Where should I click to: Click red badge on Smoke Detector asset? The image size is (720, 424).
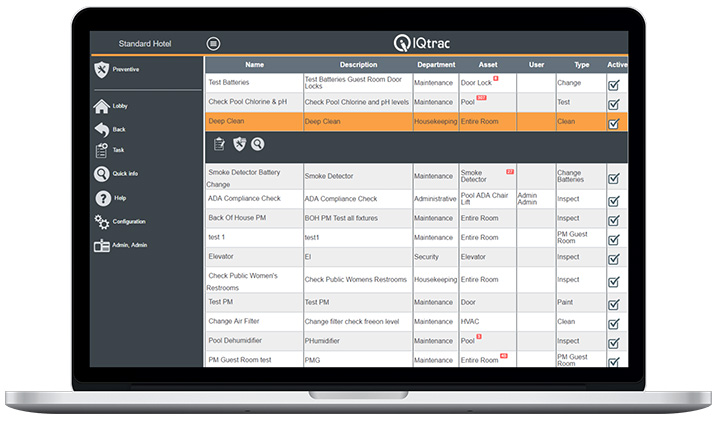[x=509, y=171]
